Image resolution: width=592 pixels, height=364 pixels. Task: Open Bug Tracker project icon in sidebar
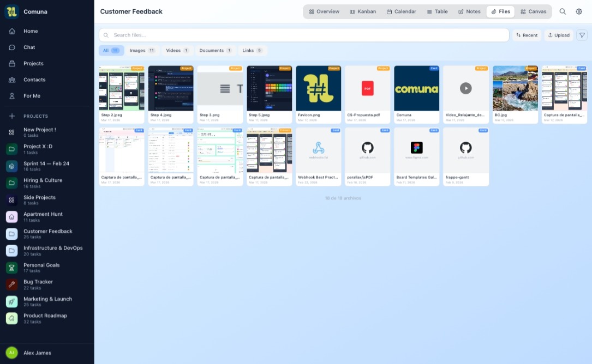point(11,284)
